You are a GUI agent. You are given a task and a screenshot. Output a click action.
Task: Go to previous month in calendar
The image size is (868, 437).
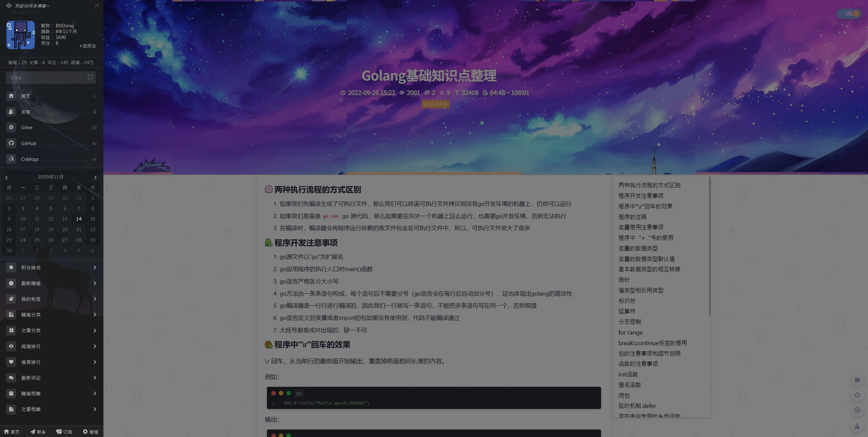6,177
